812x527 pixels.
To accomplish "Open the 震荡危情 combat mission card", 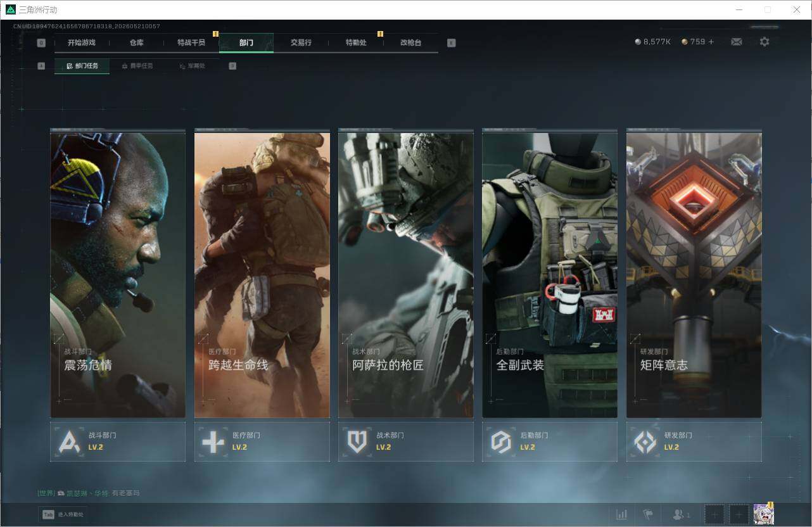I will (118, 274).
